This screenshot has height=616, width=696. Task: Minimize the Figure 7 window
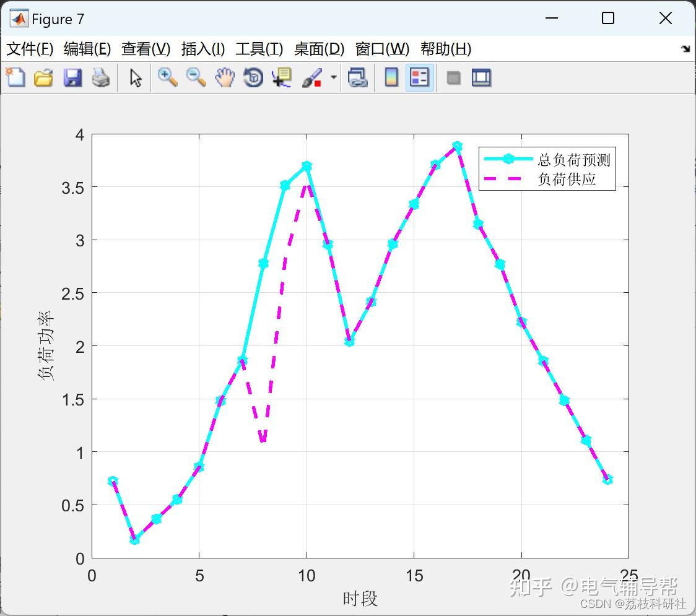point(551,18)
